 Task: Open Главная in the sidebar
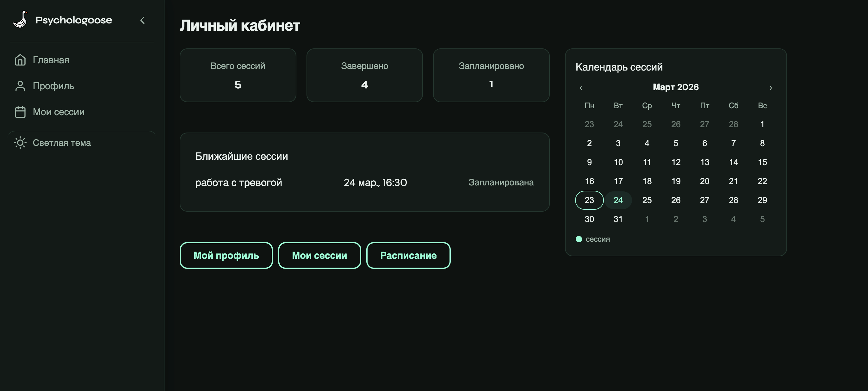tap(82, 60)
